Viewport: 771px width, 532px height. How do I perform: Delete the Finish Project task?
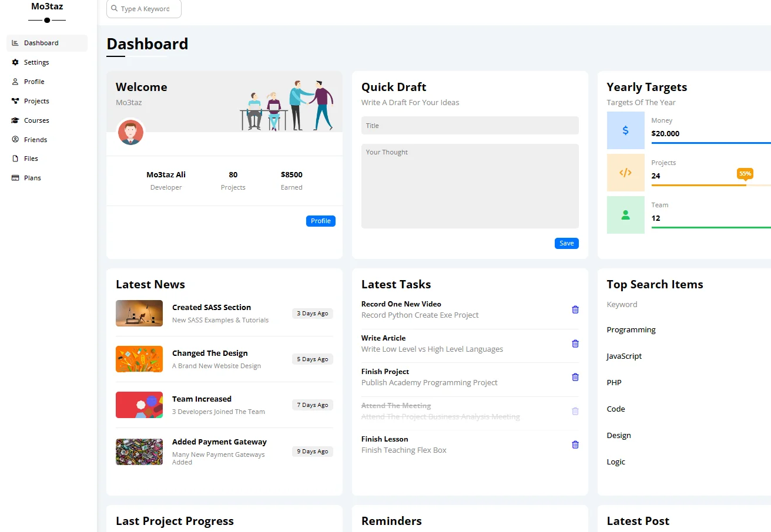pyautogui.click(x=575, y=377)
